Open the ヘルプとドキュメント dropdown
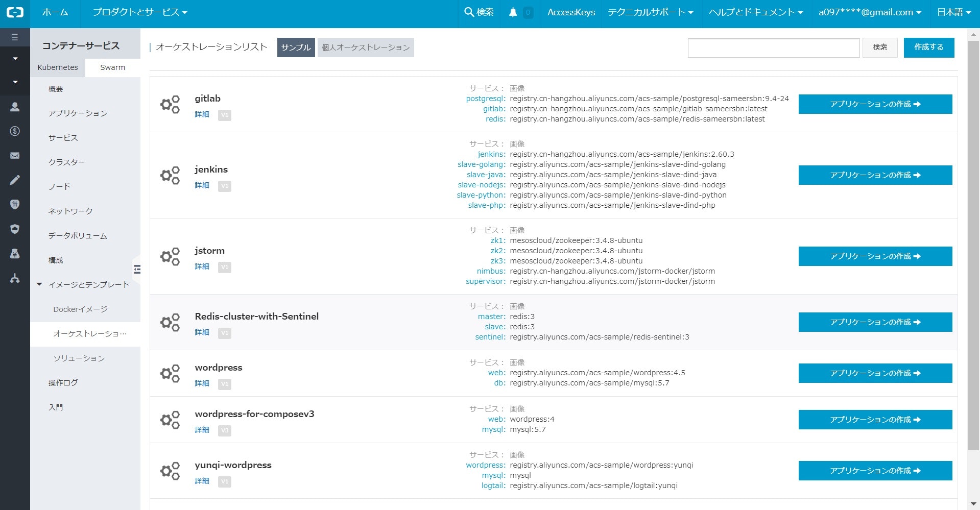 [755, 12]
